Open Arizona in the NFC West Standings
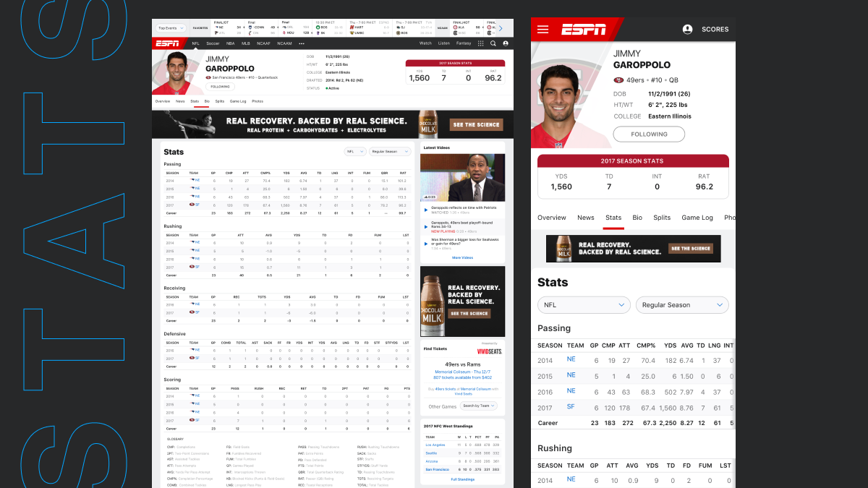 tap(432, 461)
